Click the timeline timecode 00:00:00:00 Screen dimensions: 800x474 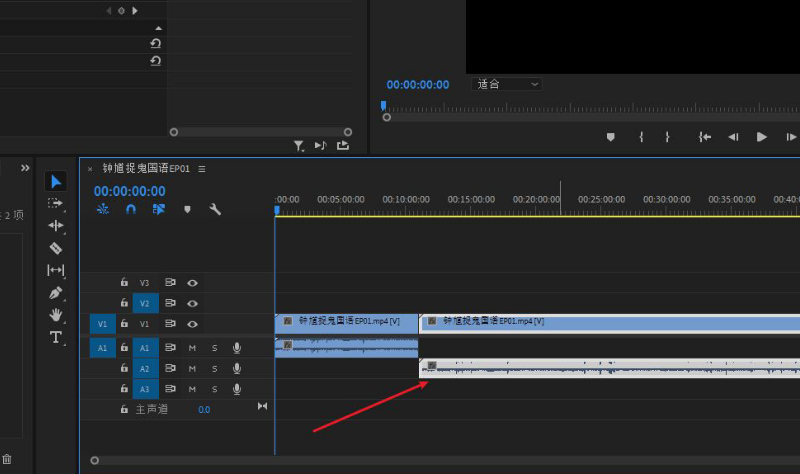[130, 191]
